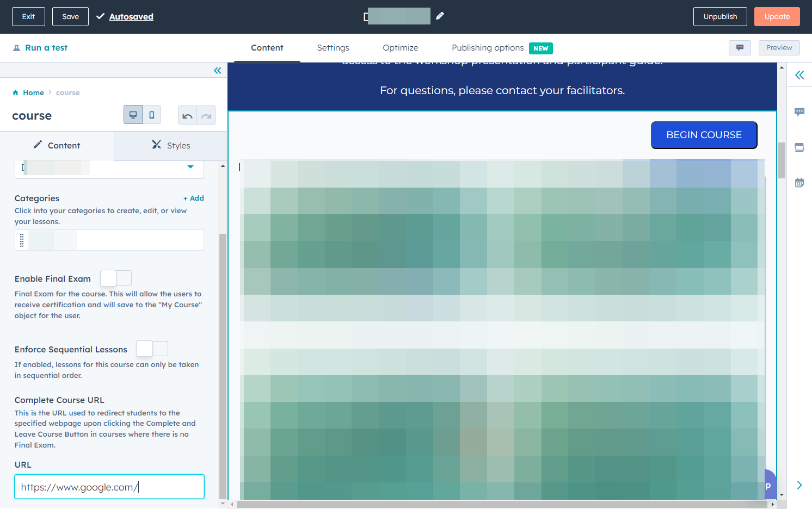Click the Home breadcrumb link

(x=33, y=93)
